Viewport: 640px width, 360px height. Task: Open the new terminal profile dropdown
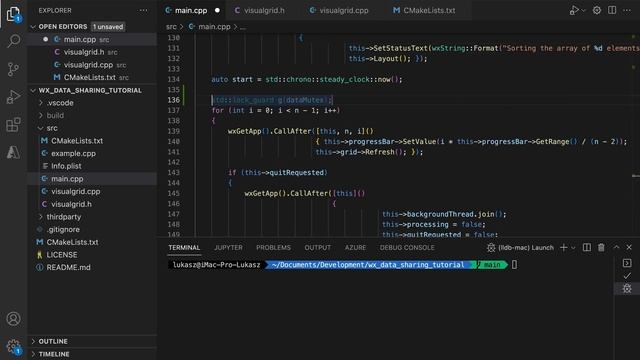573,248
